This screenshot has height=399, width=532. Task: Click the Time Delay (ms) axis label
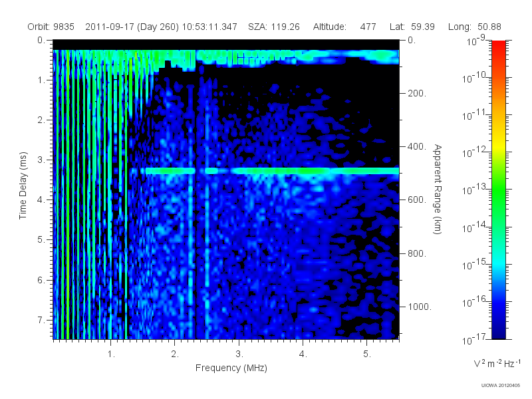pos(23,186)
